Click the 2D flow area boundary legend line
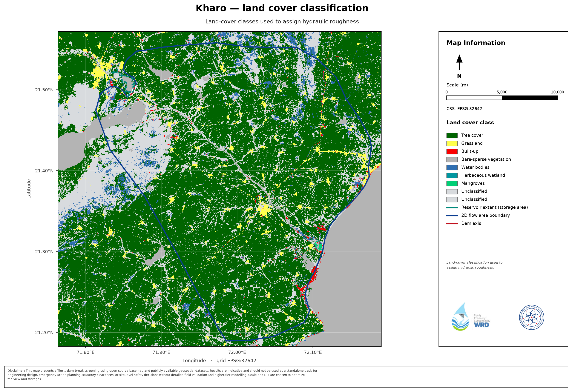Image resolution: width=572 pixels, height=392 pixels. click(452, 215)
